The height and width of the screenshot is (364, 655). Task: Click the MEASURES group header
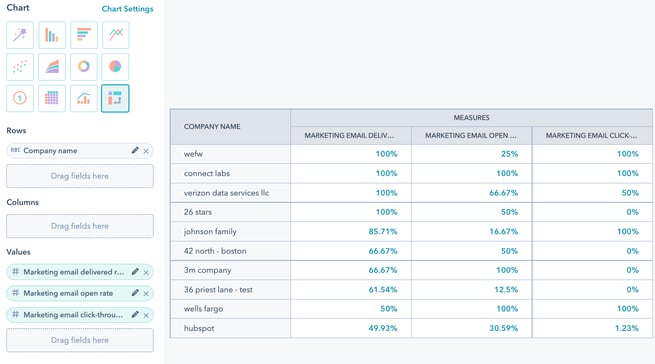coord(471,118)
